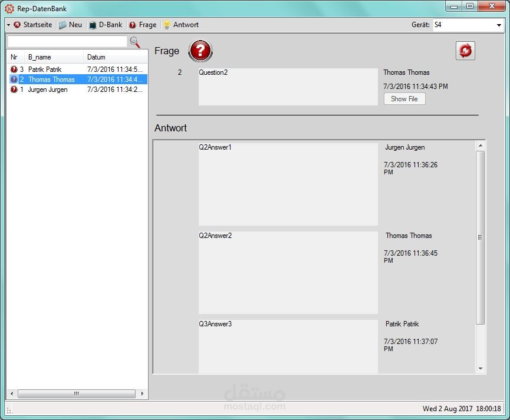Click the 7/3/2016 11:34:43 PM question timestamp
The image size is (510, 420).
(x=415, y=87)
